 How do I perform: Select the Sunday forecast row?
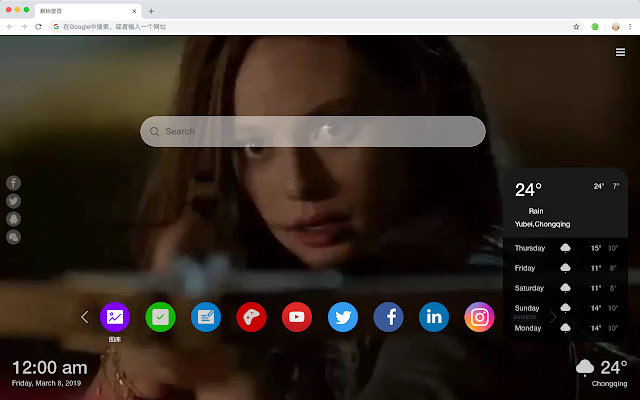point(566,308)
